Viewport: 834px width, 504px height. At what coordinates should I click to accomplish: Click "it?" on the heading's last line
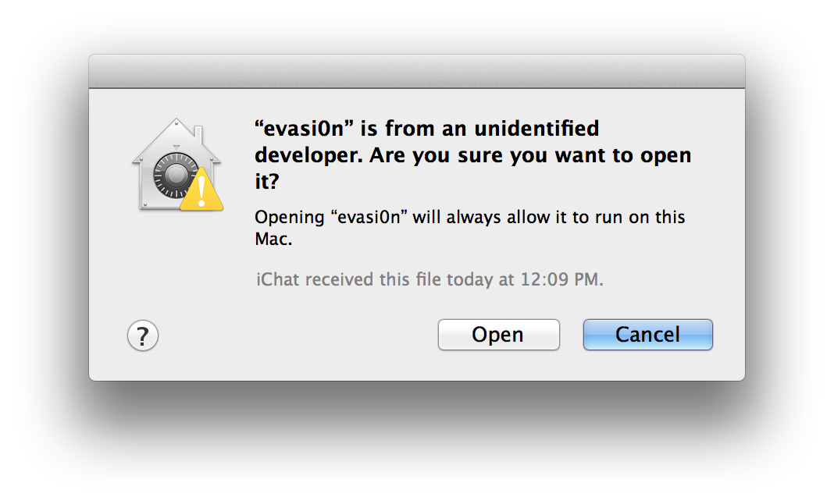[267, 182]
